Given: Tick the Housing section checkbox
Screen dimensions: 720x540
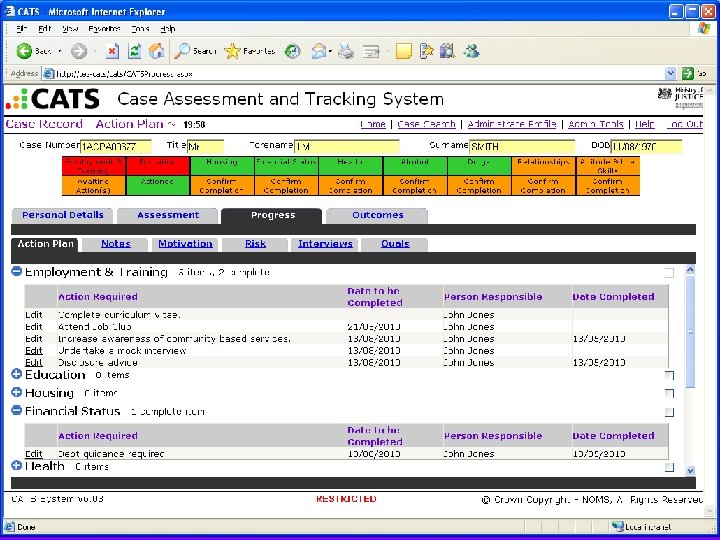Looking at the screenshot, I should (669, 394).
